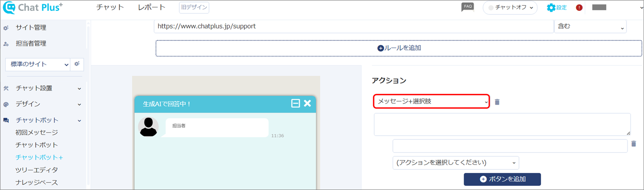Toggle the チャットオフ status switch

pyautogui.click(x=510, y=8)
